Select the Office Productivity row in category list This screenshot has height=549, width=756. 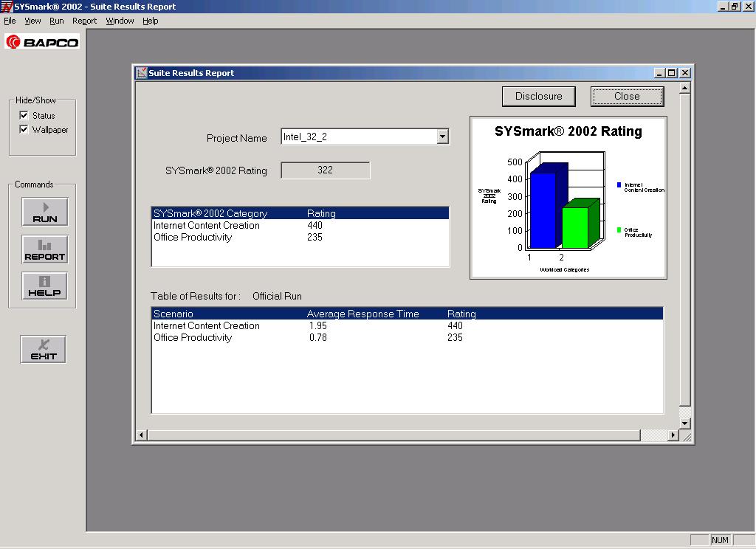[300, 237]
